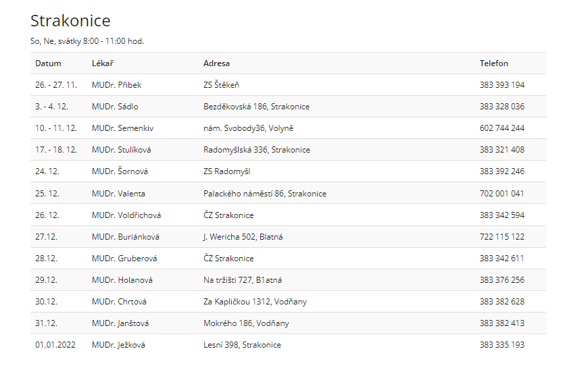Select the MUDr. Sádlo doctor cell

[115, 107]
